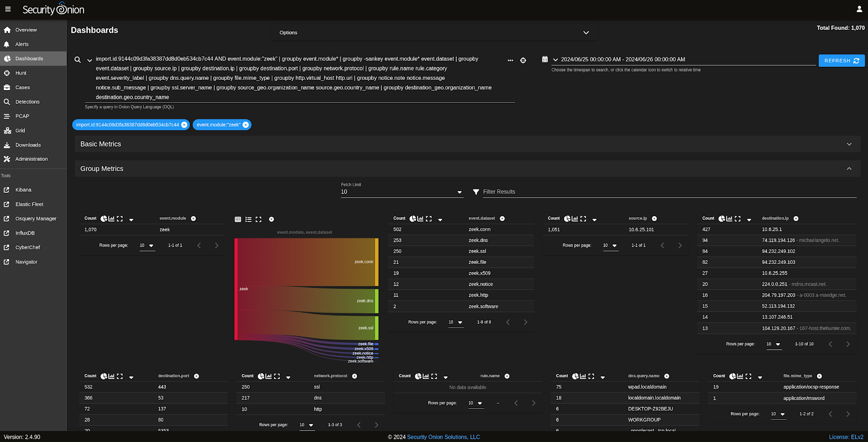Open the calendar date picker icon

click(545, 59)
